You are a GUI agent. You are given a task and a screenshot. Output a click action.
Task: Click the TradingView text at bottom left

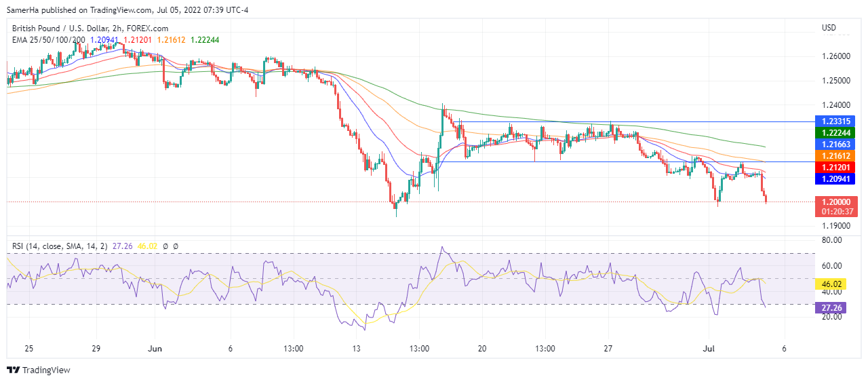(x=46, y=370)
